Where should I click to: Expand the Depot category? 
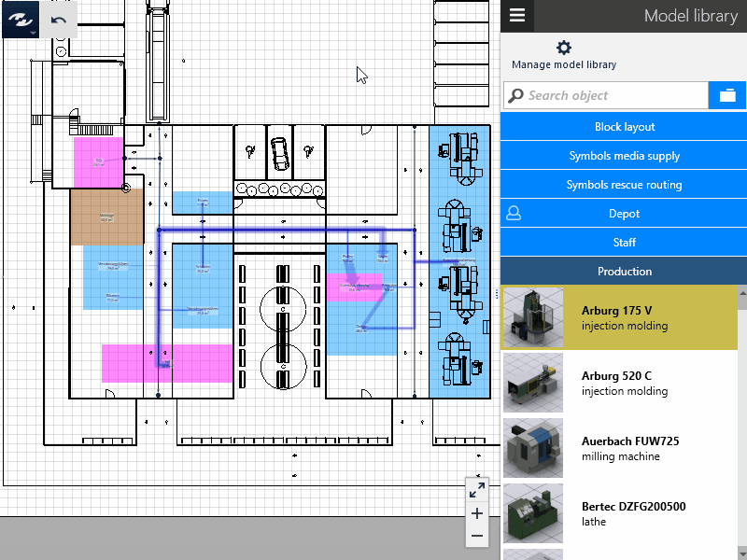(x=624, y=214)
